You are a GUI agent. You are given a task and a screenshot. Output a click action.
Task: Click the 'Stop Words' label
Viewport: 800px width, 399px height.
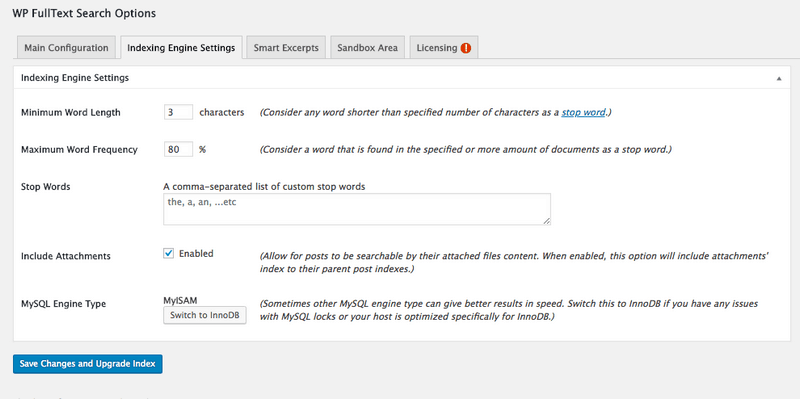(x=45, y=187)
